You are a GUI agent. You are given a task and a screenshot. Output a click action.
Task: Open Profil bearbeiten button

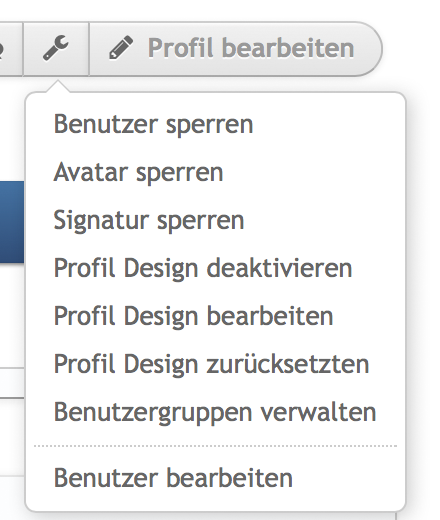(x=235, y=49)
